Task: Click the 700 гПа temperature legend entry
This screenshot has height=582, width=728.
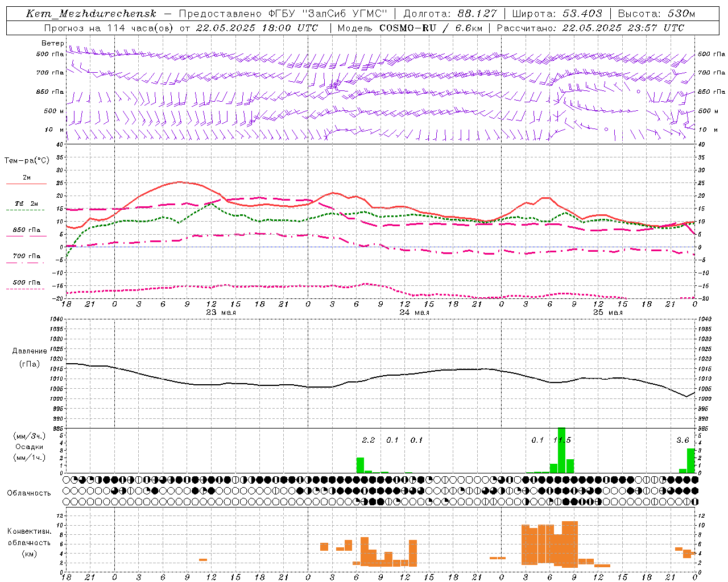Action: tap(27, 256)
